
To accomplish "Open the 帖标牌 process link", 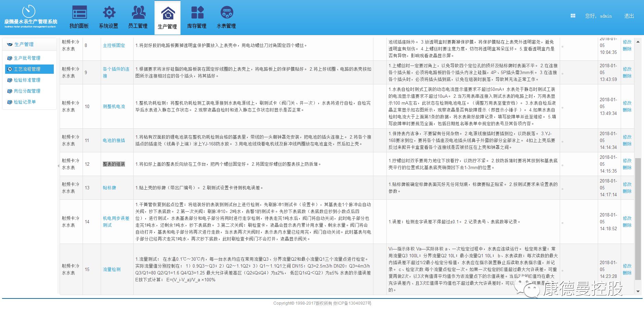I will pyautogui.click(x=109, y=188).
